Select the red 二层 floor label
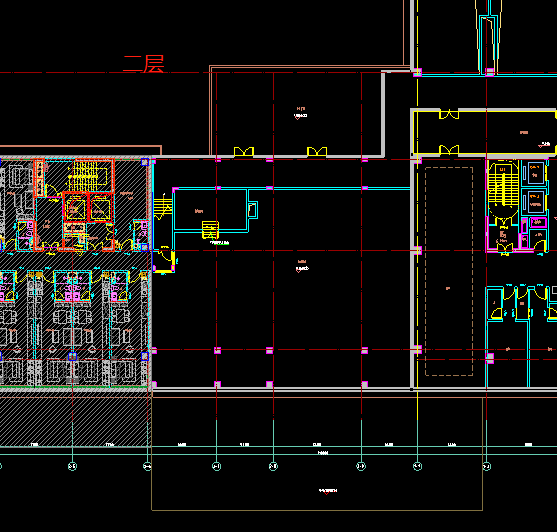557x532 pixels. [144, 64]
